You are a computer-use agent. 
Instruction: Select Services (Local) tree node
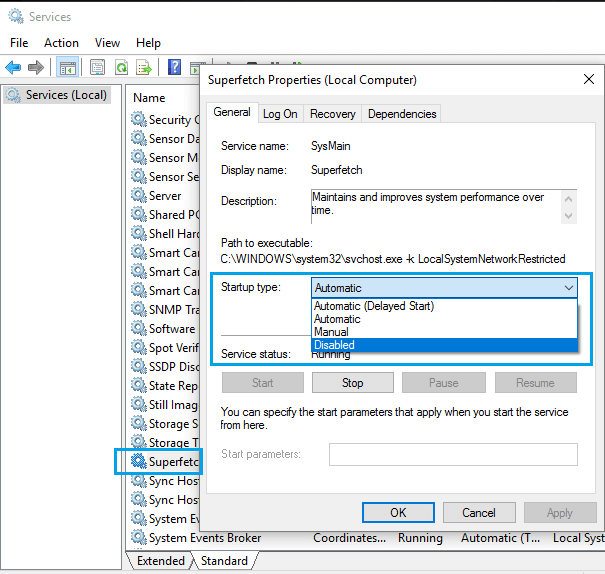click(57, 95)
